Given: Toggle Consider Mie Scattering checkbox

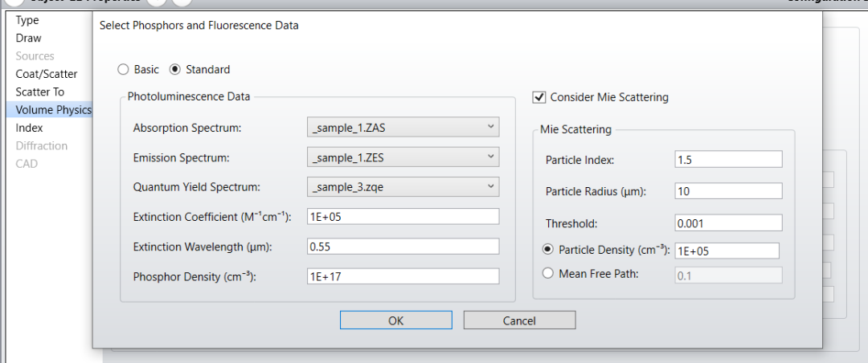Looking at the screenshot, I should click(x=539, y=97).
